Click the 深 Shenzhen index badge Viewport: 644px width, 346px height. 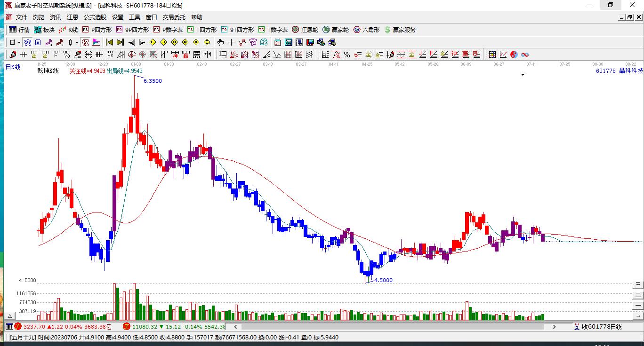127,326
